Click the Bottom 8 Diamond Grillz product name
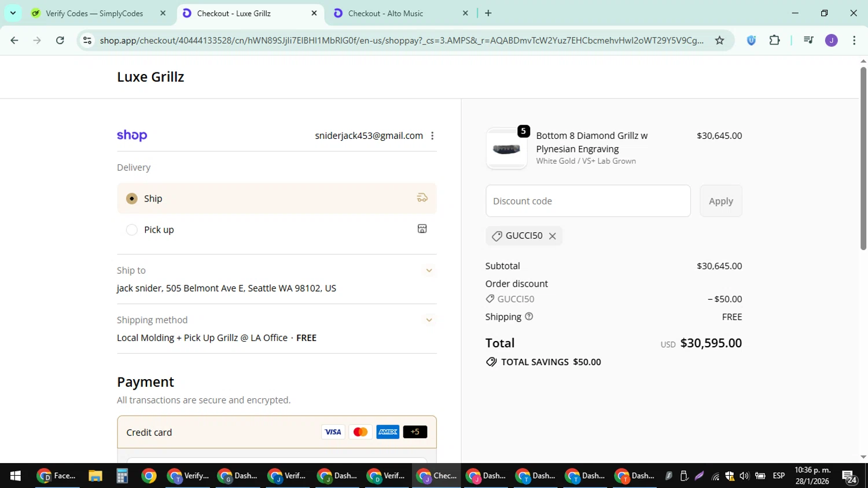The height and width of the screenshot is (488, 868). pos(592,142)
